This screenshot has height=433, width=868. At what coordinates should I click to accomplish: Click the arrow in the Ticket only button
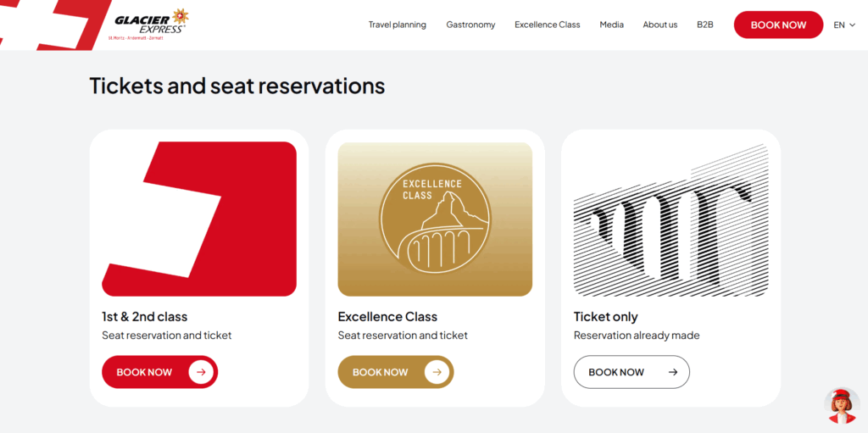click(x=673, y=372)
